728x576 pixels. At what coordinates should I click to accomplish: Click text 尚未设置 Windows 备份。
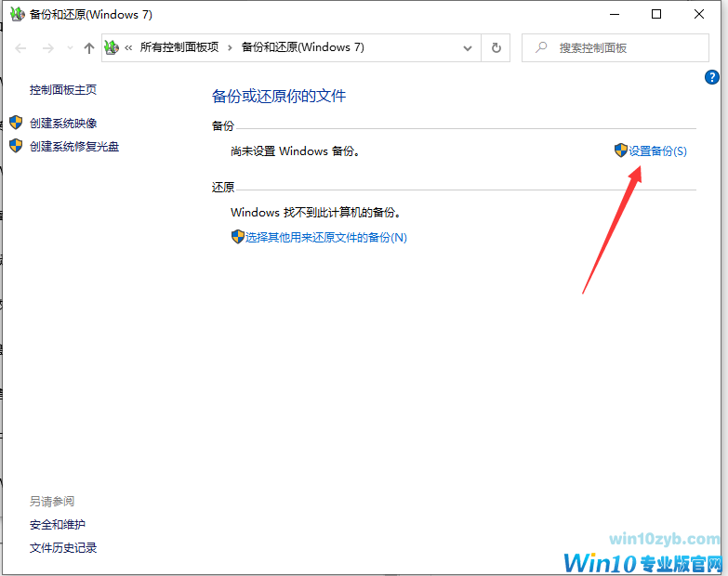coord(296,151)
